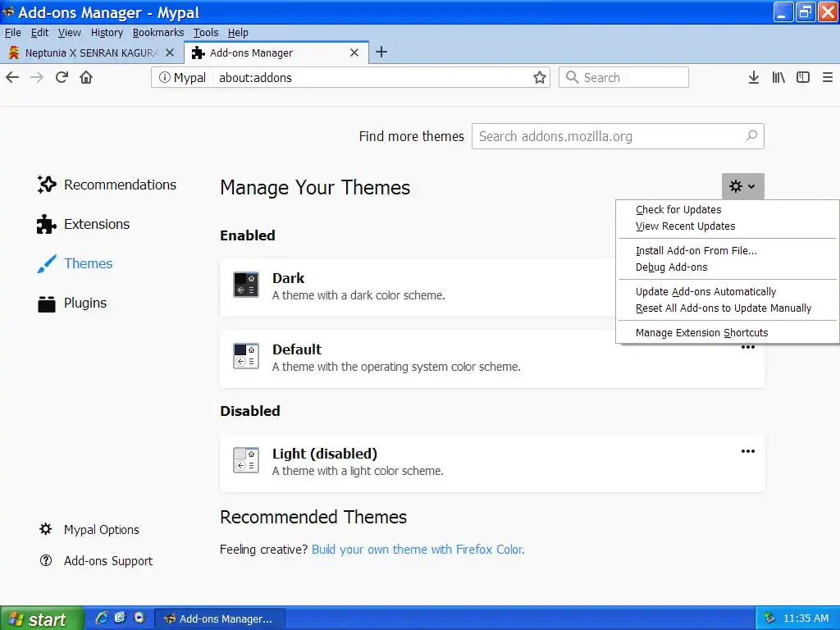
Task: Click the Dark theme name
Action: coord(288,278)
